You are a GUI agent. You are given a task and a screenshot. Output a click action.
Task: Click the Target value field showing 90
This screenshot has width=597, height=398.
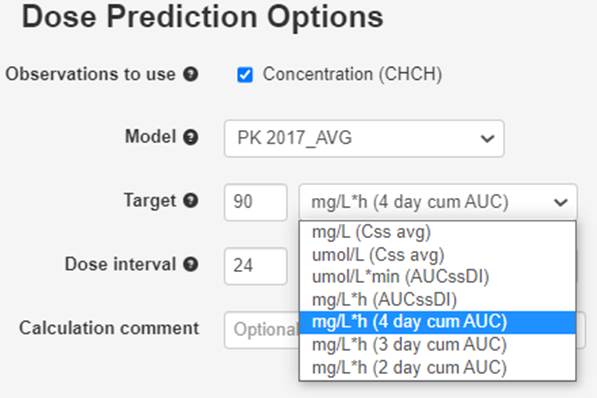(x=255, y=202)
